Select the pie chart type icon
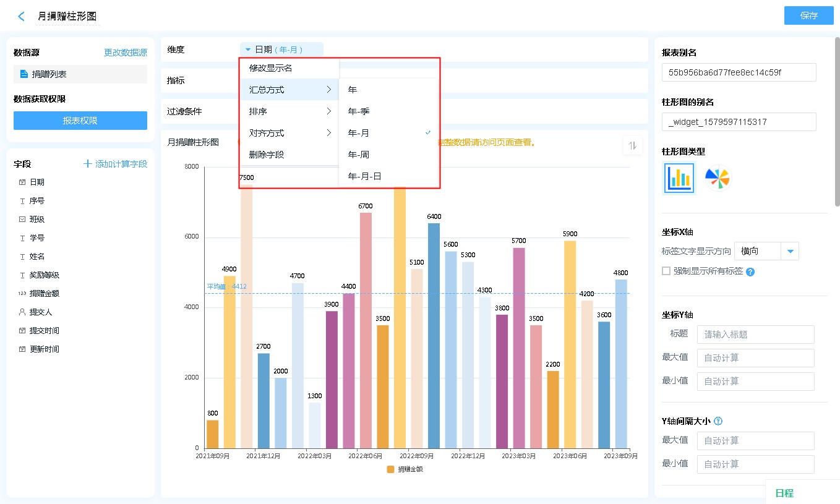840x504 pixels. (718, 178)
